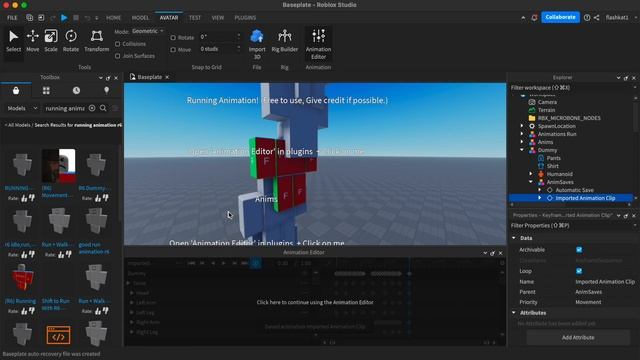Click the blue Play button in the top bar
640x360 pixels.
[64, 18]
